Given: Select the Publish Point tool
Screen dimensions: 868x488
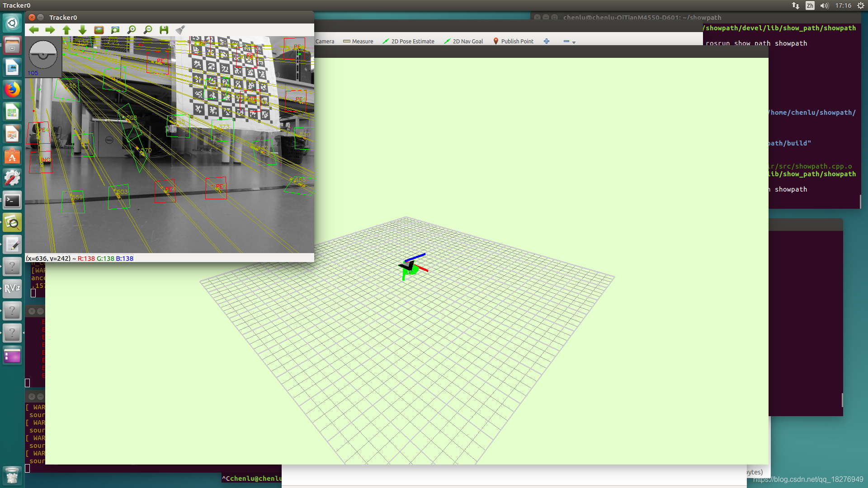Looking at the screenshot, I should click(x=513, y=41).
